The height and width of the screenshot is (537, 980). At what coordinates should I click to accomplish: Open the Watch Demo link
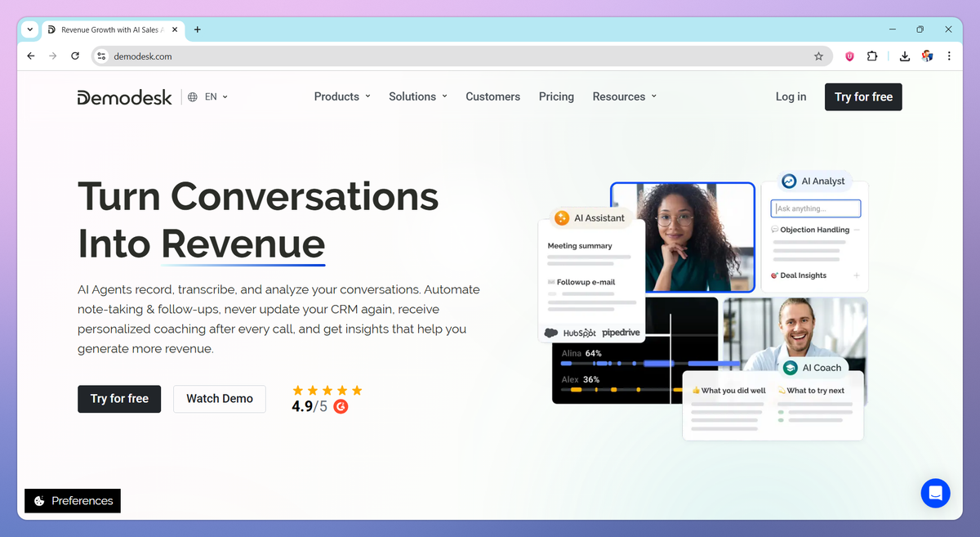click(x=219, y=399)
